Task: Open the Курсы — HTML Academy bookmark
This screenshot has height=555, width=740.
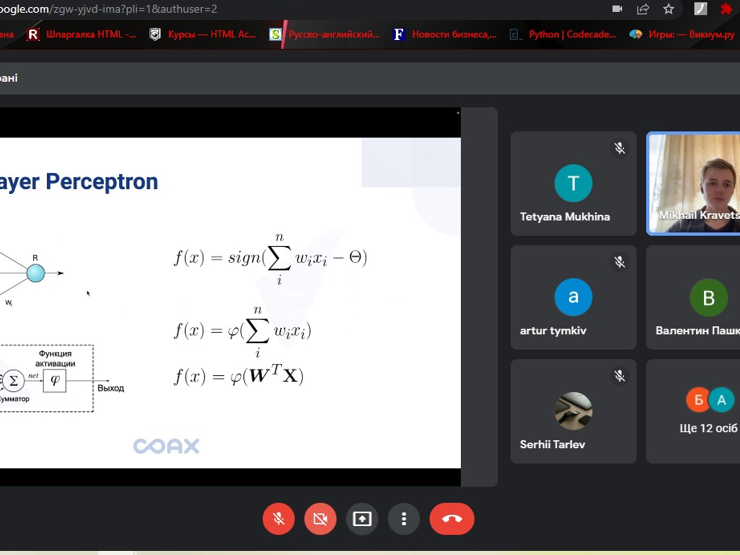Action: 203,34
